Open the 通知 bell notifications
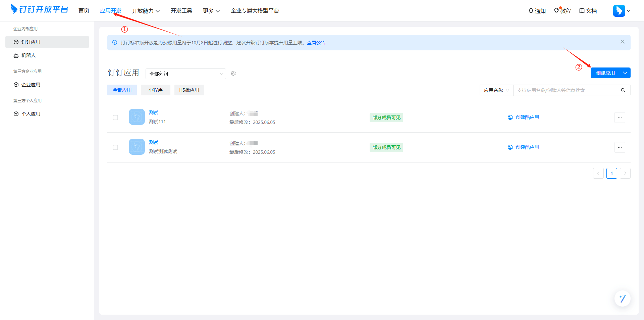Viewport: 644px width, 320px height. 537,11
